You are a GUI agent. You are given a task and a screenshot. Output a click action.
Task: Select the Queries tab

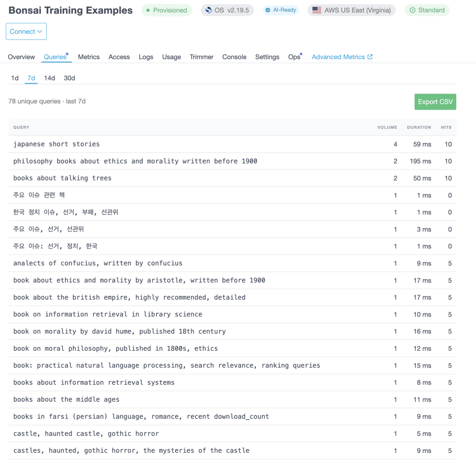[x=55, y=57]
